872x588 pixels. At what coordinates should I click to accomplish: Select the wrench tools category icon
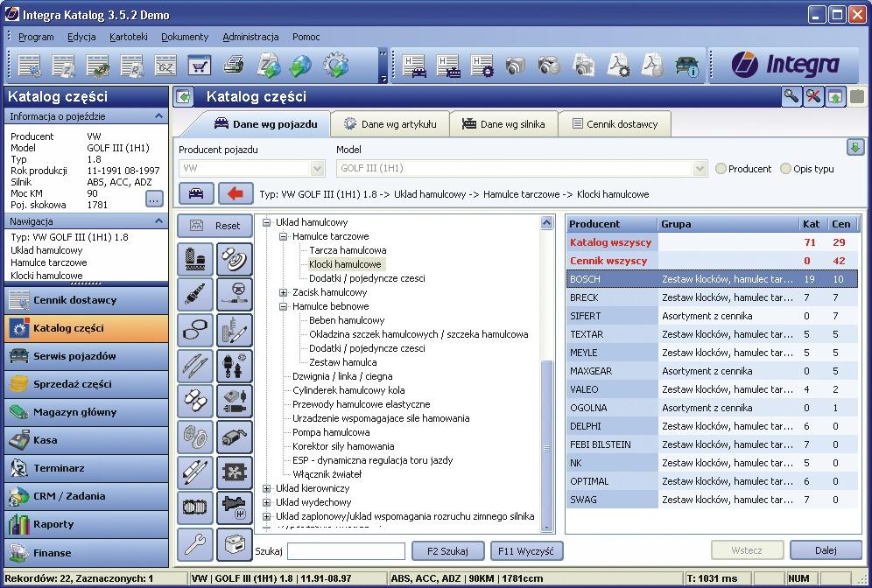coord(195,544)
